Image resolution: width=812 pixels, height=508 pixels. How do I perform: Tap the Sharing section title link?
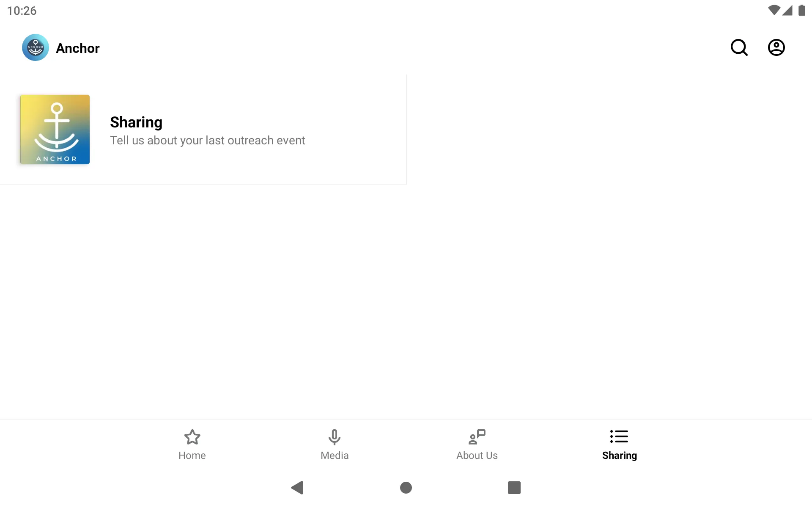(137, 122)
